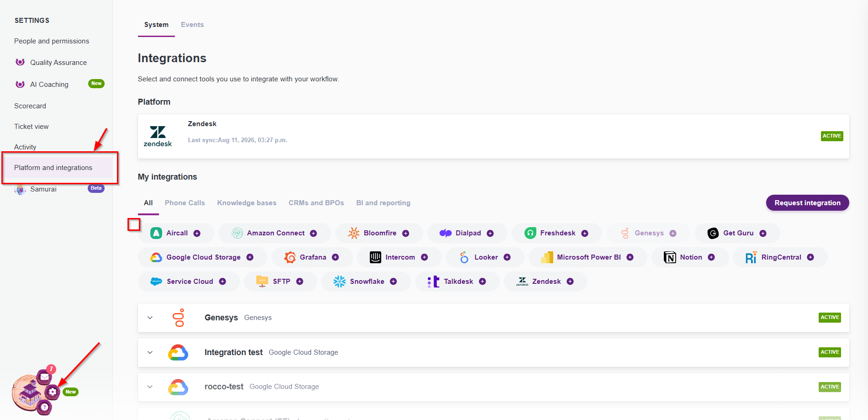Click the Zendesk logo in the Platform card
Viewport: 868px width, 420px height.
point(158,136)
